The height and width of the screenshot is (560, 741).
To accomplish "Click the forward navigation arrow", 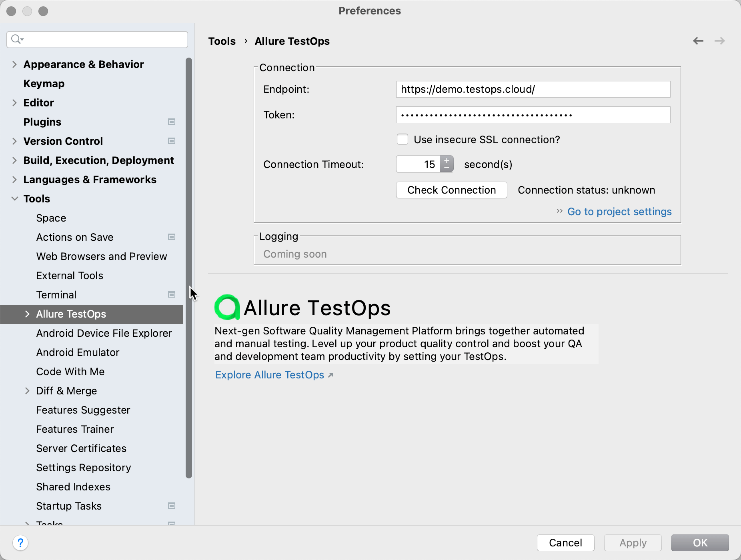I will click(720, 41).
